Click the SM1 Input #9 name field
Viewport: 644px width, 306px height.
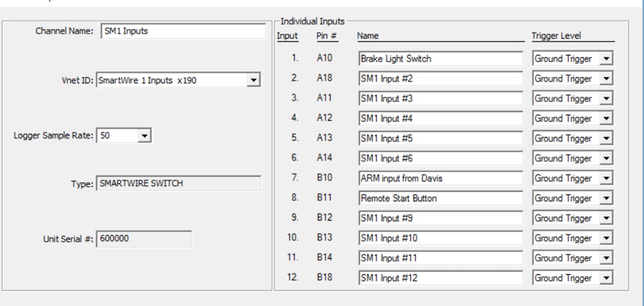click(440, 218)
